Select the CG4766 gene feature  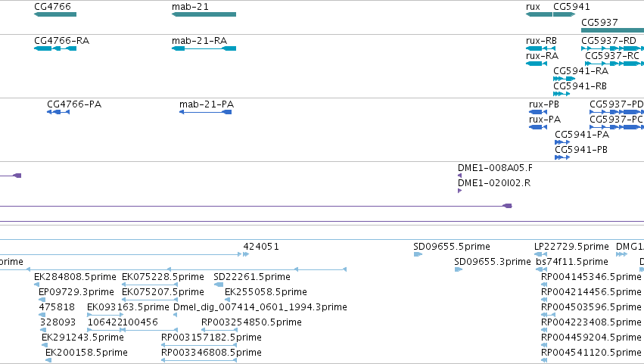tap(55, 14)
